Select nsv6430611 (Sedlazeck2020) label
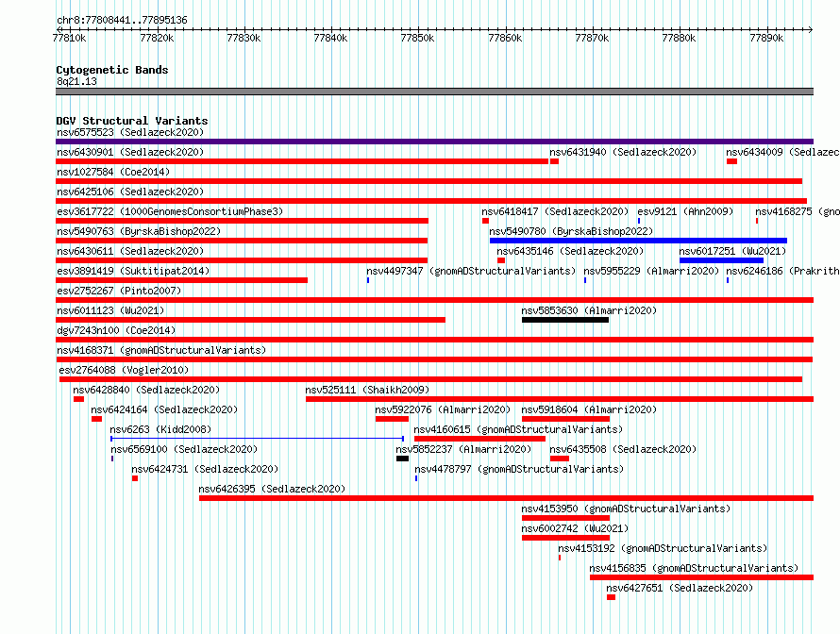This screenshot has width=840, height=634. 130,251
